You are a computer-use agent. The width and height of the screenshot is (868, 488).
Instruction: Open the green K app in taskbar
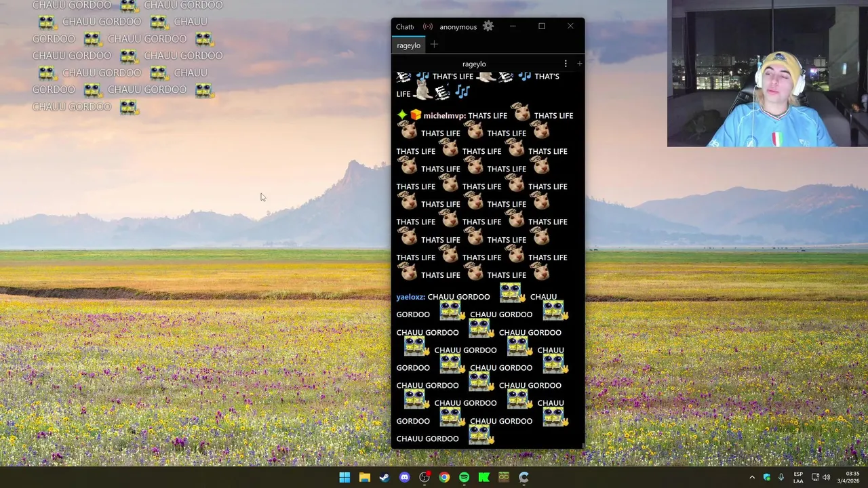[484, 477]
